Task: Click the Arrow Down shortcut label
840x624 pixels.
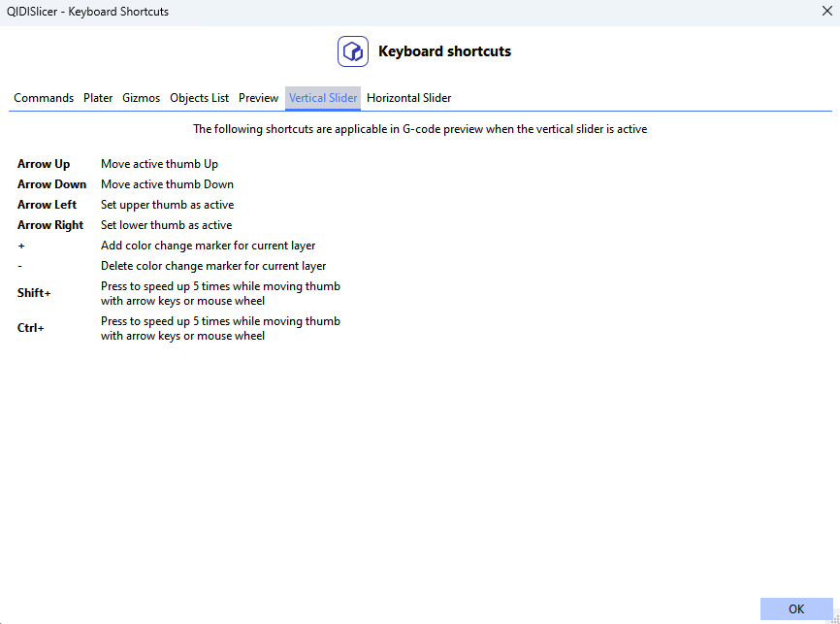Action: pyautogui.click(x=51, y=184)
